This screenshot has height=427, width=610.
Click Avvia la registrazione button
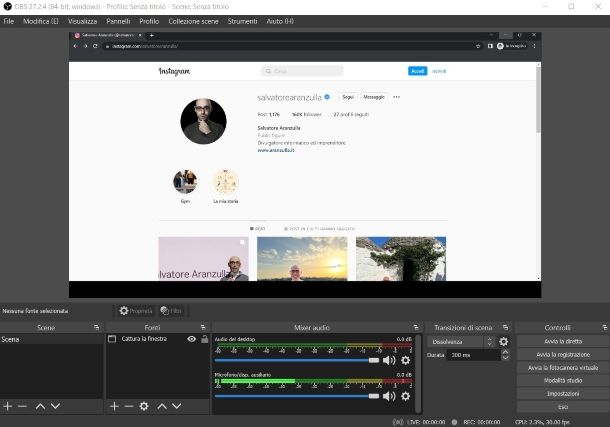[x=563, y=355]
